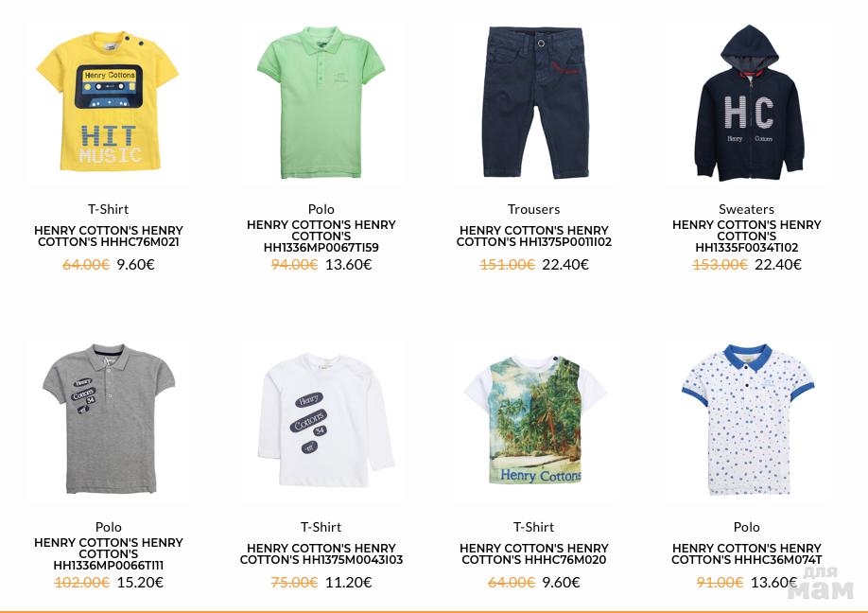Open sweater product link HH1335F0034TI02

click(x=747, y=236)
